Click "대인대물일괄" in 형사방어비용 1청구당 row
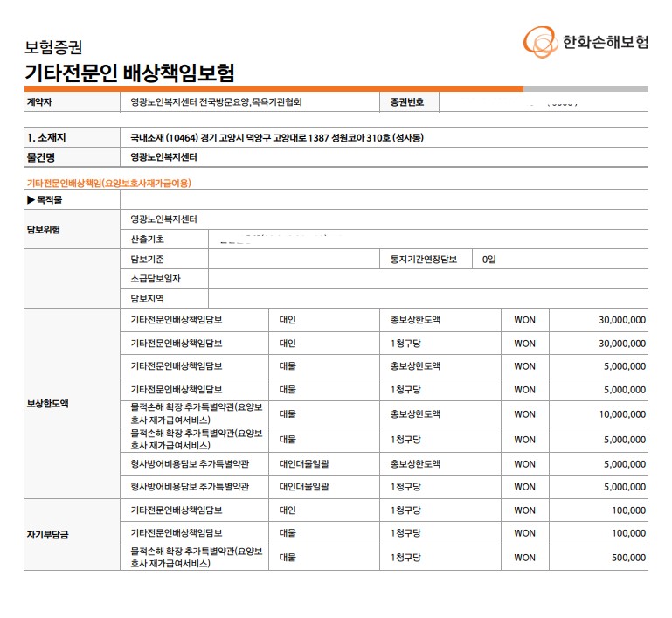The image size is (672, 618). pyautogui.click(x=304, y=486)
